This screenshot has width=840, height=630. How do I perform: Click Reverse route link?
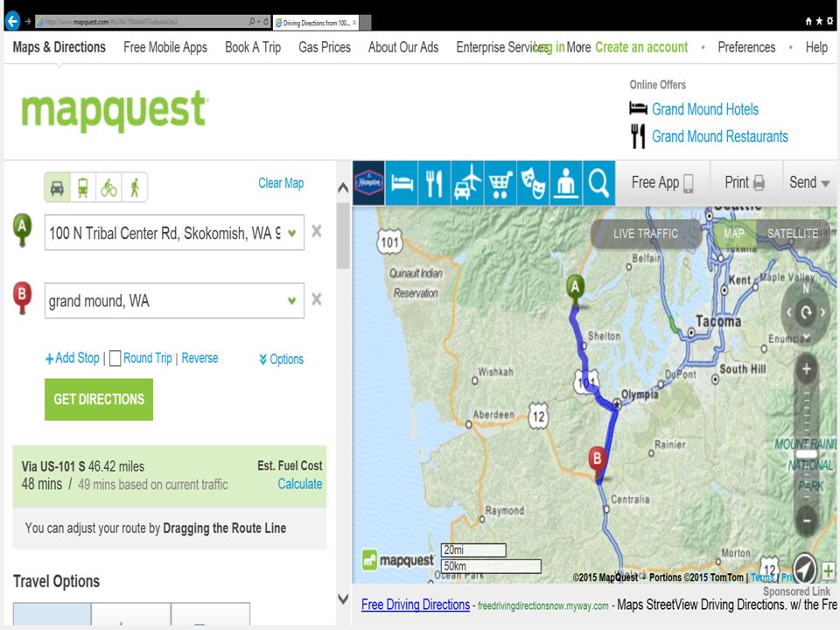point(199,358)
